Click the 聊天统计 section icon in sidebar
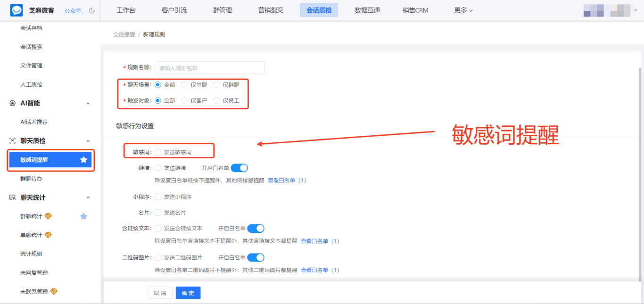 click(x=13, y=197)
